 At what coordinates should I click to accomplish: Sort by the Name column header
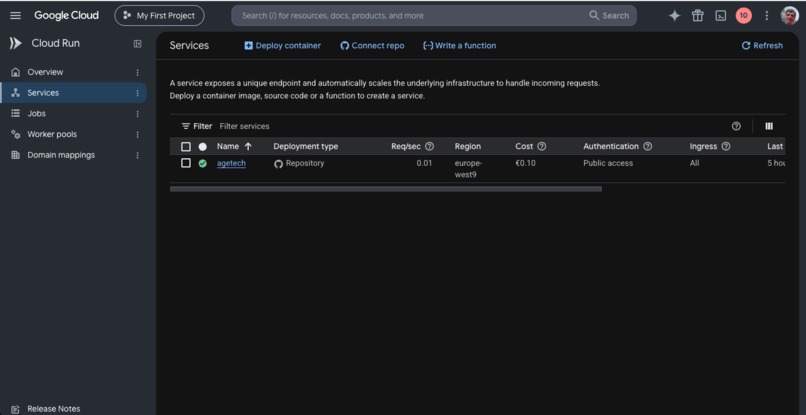(234, 146)
